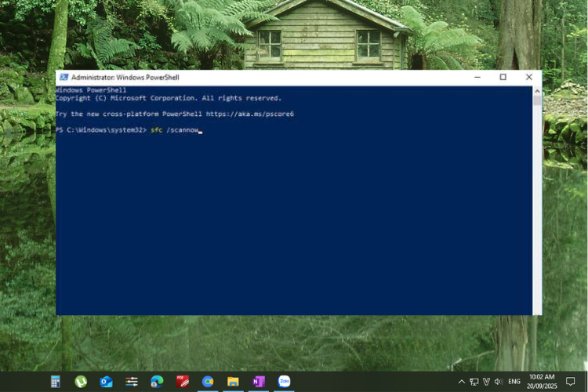The height and width of the screenshot is (392, 588).
Task: Switch to the Cốc Cốc browser window
Action: tap(208, 382)
